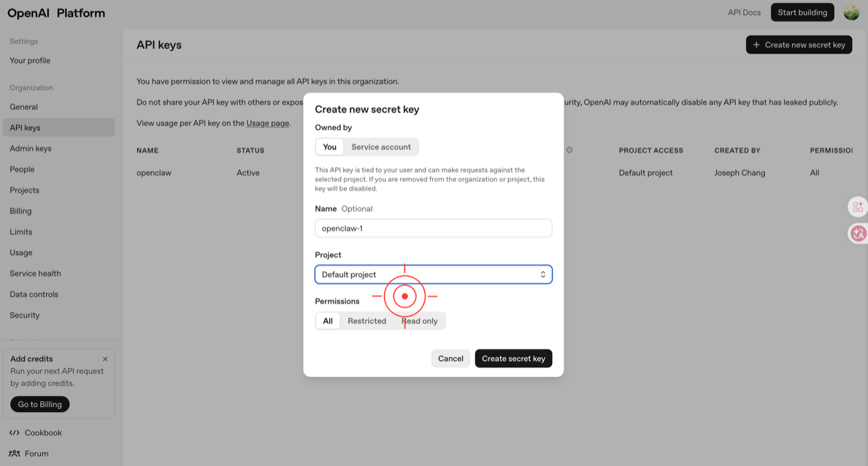This screenshot has height=466, width=868.
Task: Click the translate widget icon on right edge
Action: pos(858,234)
